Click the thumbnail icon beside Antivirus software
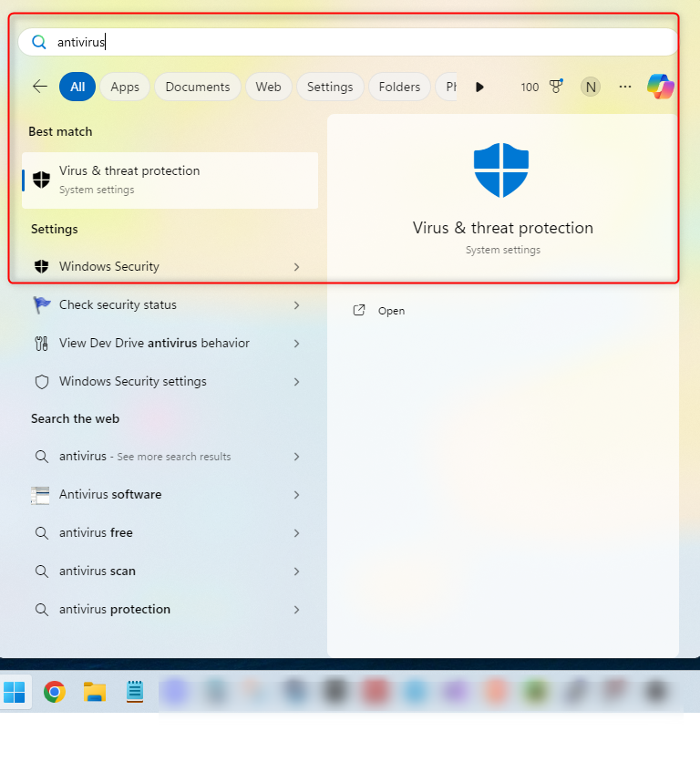 [x=40, y=495]
